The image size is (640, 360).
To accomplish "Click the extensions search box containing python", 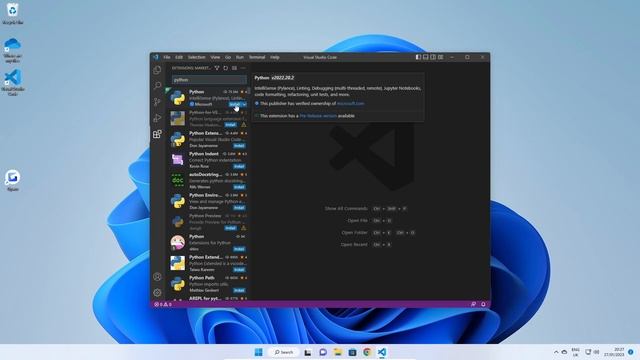I will coord(209,80).
